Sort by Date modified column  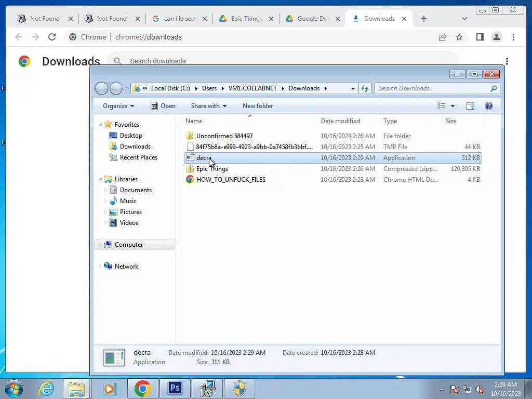[349, 121]
